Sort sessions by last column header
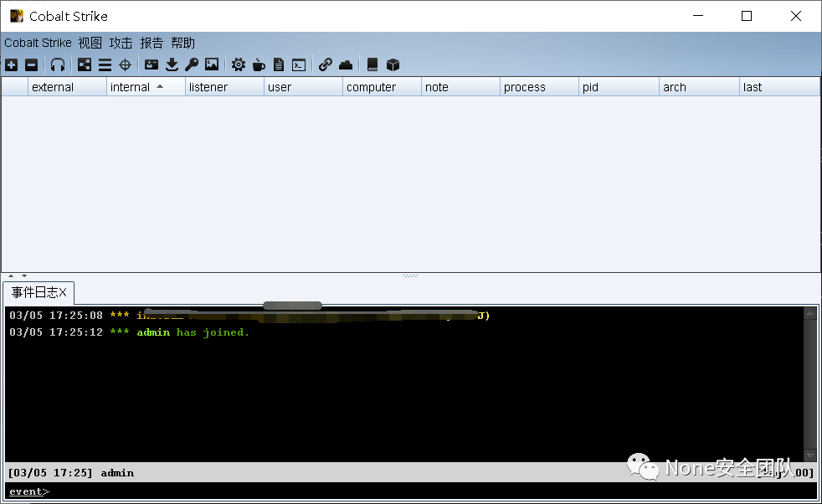The height and width of the screenshot is (504, 822). click(x=779, y=87)
